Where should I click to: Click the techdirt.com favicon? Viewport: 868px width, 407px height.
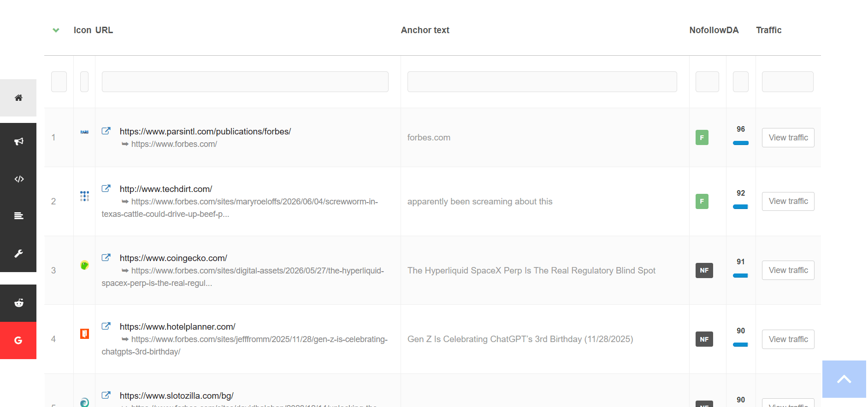point(84,196)
